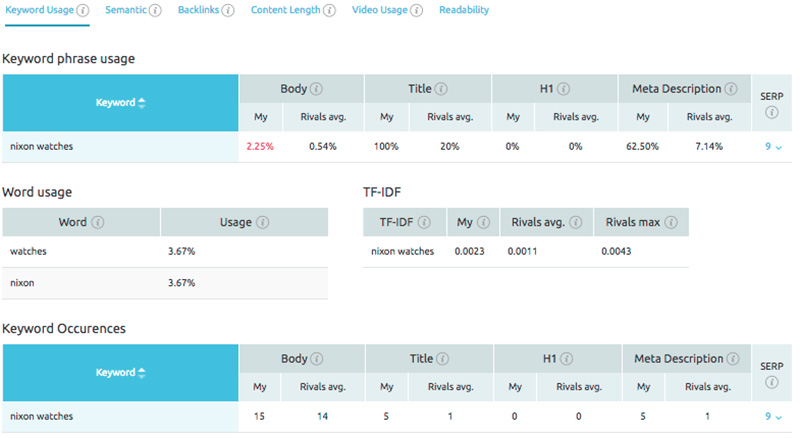Open the Readability tab
Image resolution: width=800 pixels, height=438 pixels.
[464, 10]
